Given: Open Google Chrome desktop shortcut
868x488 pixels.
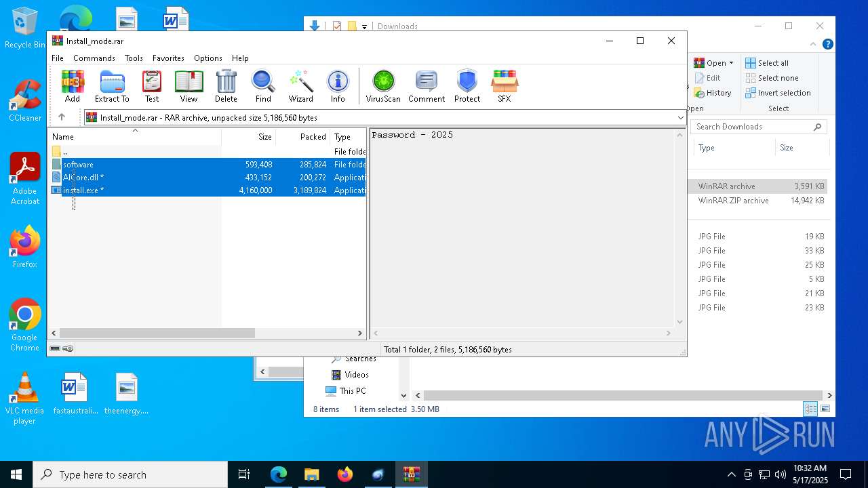Looking at the screenshot, I should point(24,325).
